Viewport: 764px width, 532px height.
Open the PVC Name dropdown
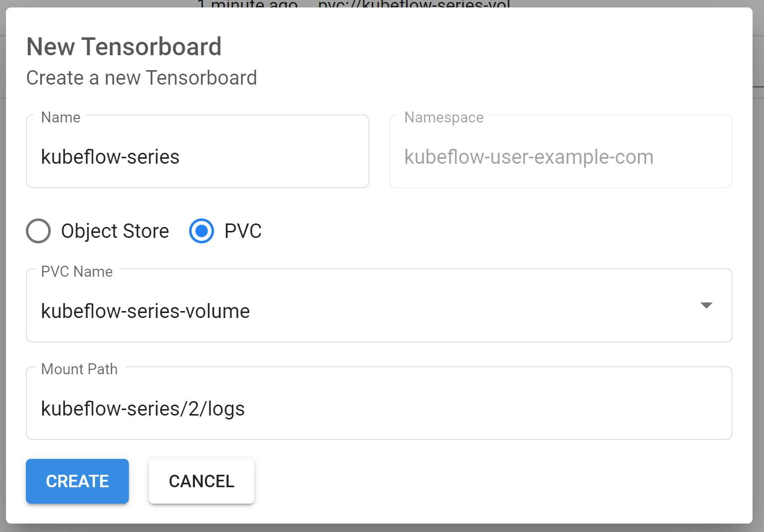point(379,306)
